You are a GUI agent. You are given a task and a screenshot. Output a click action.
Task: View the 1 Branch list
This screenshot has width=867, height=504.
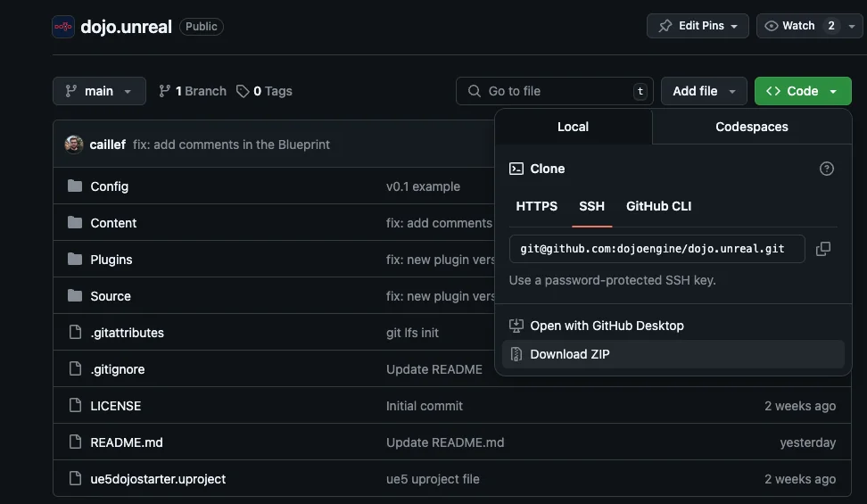[x=193, y=91]
